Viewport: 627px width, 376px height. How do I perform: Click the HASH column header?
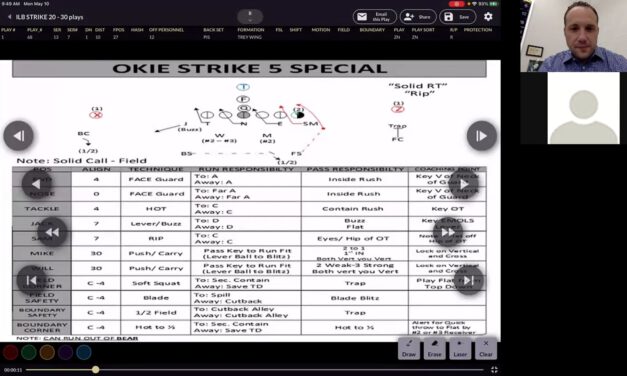point(137,30)
